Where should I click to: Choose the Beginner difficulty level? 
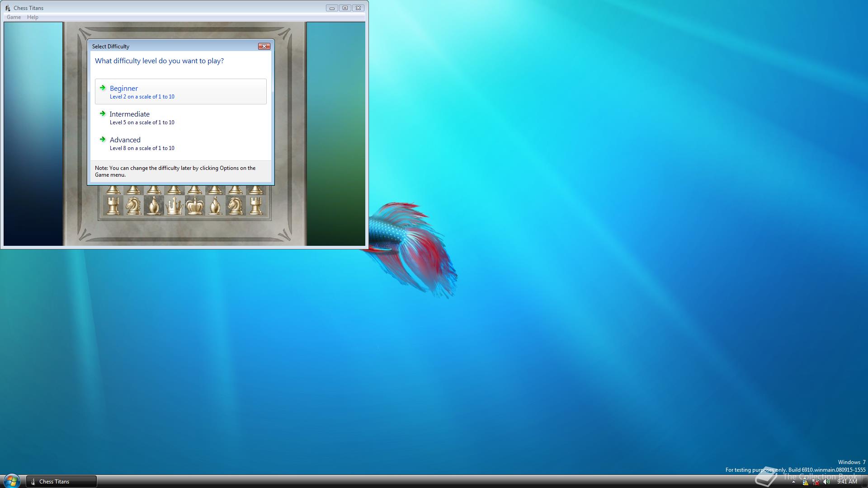point(180,92)
